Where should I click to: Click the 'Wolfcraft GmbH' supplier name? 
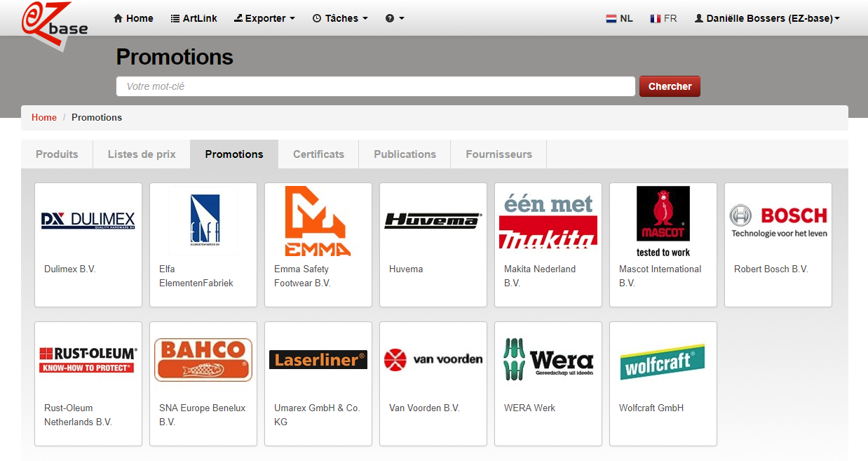tap(651, 408)
